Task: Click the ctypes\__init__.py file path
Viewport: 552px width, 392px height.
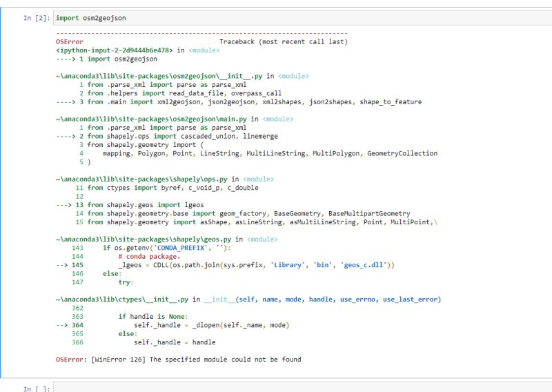Action: tap(122, 300)
